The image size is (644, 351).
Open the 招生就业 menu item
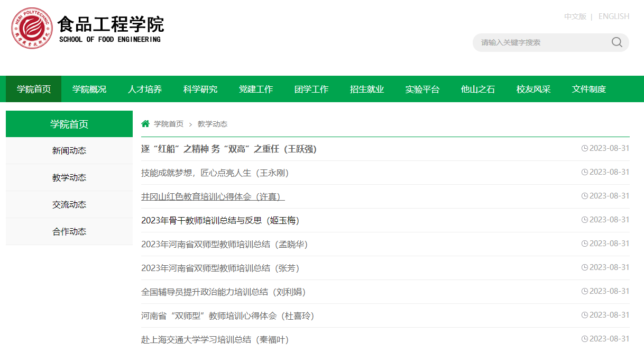(367, 89)
